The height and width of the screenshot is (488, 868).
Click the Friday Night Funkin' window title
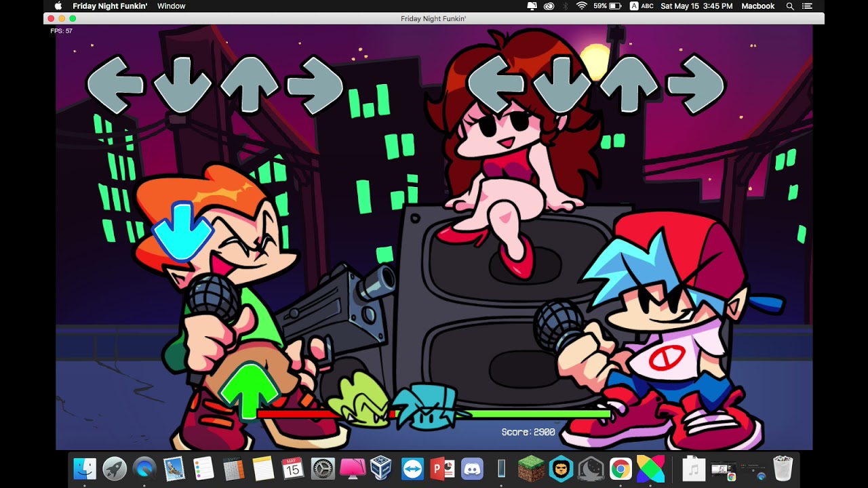433,19
